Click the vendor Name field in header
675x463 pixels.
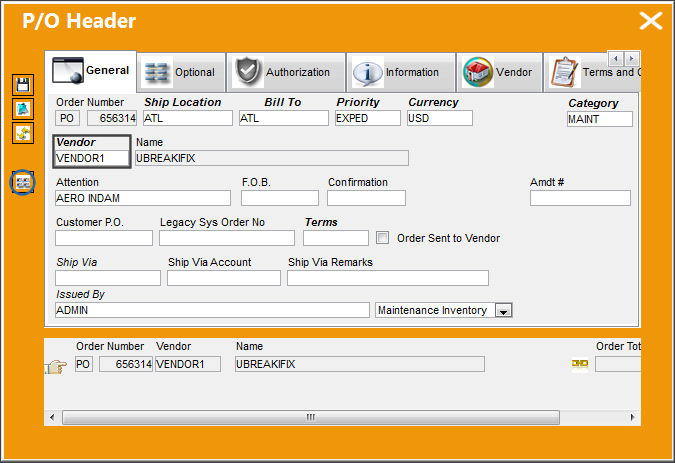click(272, 158)
